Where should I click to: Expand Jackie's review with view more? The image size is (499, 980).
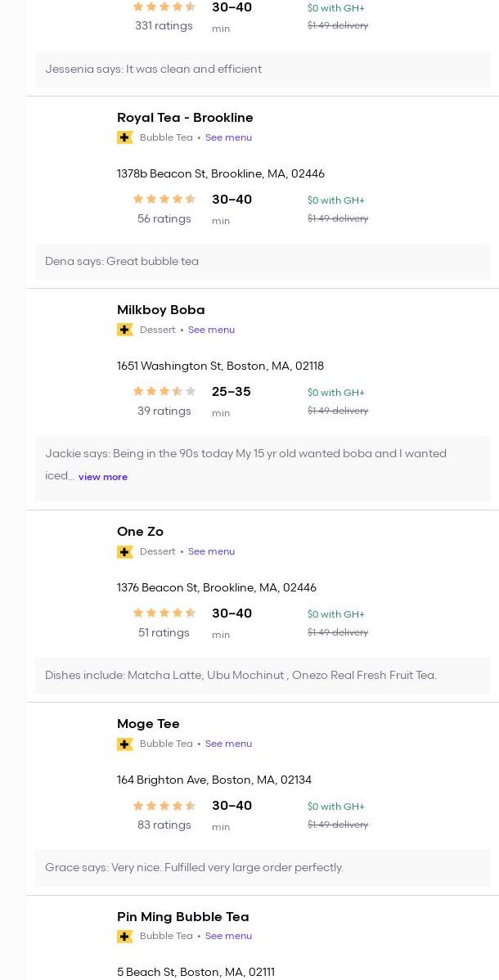(x=103, y=477)
